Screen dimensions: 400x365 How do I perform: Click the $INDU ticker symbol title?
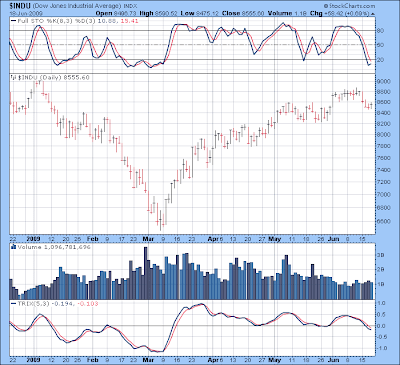[20, 6]
